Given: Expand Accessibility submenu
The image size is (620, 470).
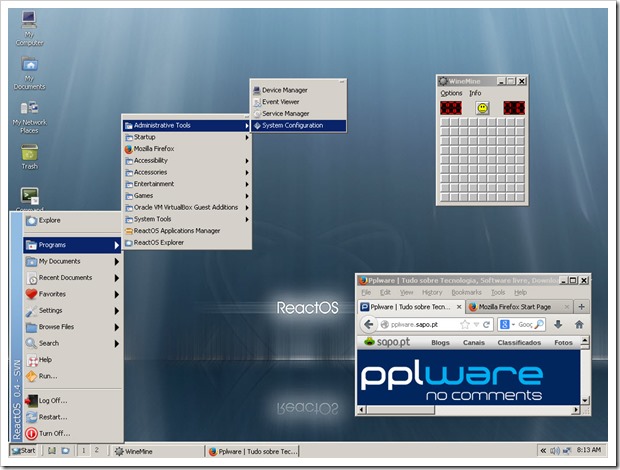Looking at the screenshot, I should tap(187, 160).
